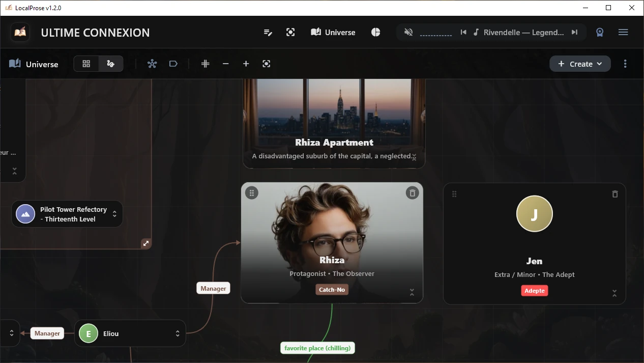Open the Universe menu in top bar
This screenshot has width=644, height=363.
pyautogui.click(x=333, y=32)
